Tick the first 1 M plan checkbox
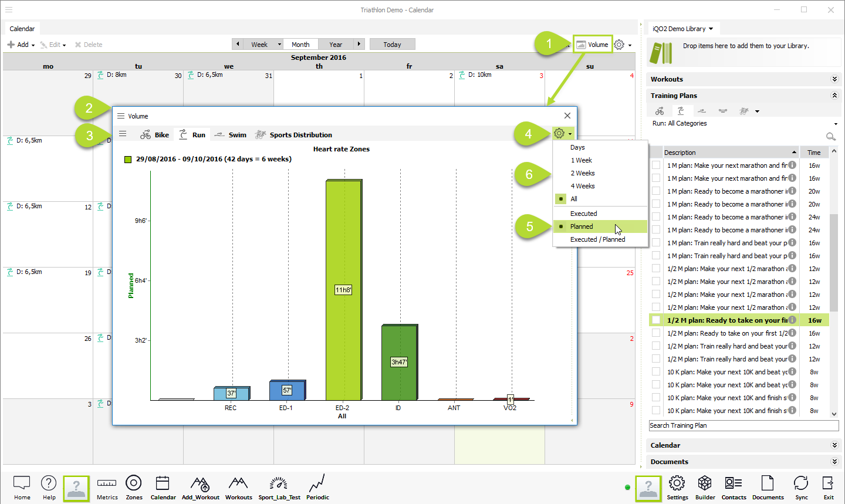Screen dimensions: 845x504 click(x=656, y=165)
